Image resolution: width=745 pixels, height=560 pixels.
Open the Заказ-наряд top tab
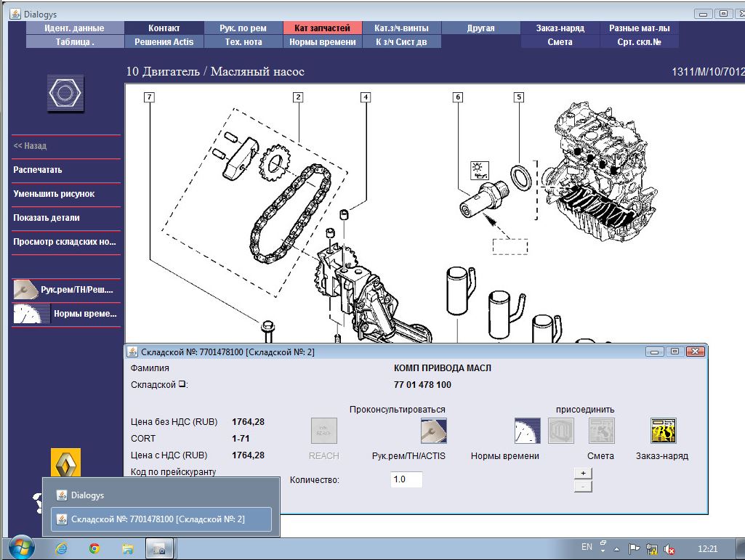tap(560, 28)
